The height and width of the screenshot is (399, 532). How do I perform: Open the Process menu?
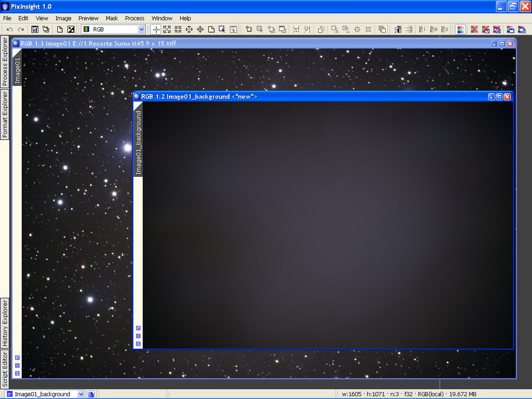134,18
